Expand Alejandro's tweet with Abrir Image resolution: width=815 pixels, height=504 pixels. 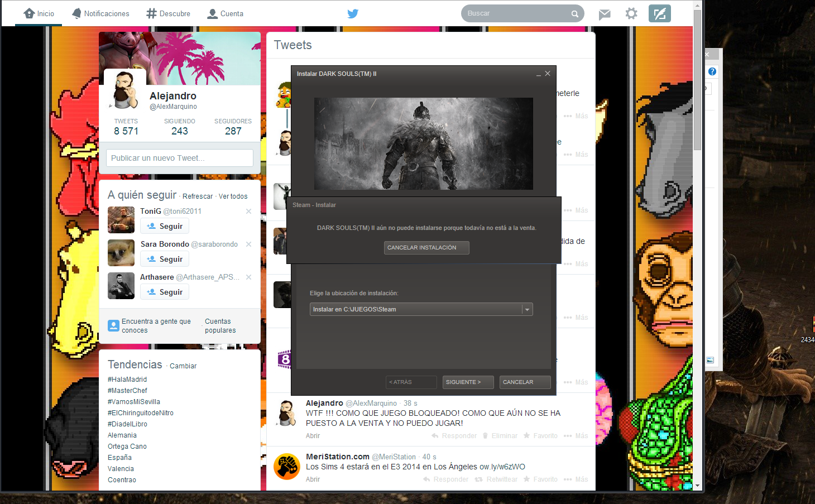313,436
